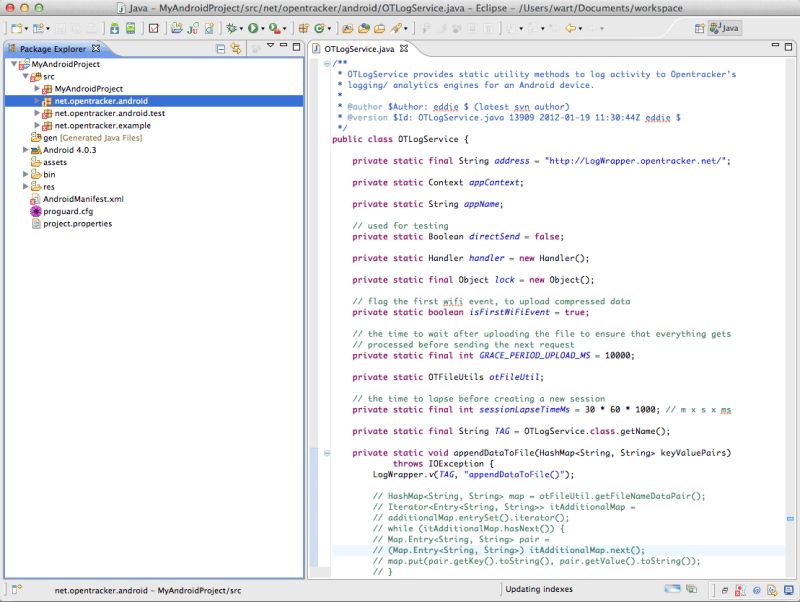This screenshot has width=800, height=602.
Task: Collapse All in Package Explorer
Action: 220,49
